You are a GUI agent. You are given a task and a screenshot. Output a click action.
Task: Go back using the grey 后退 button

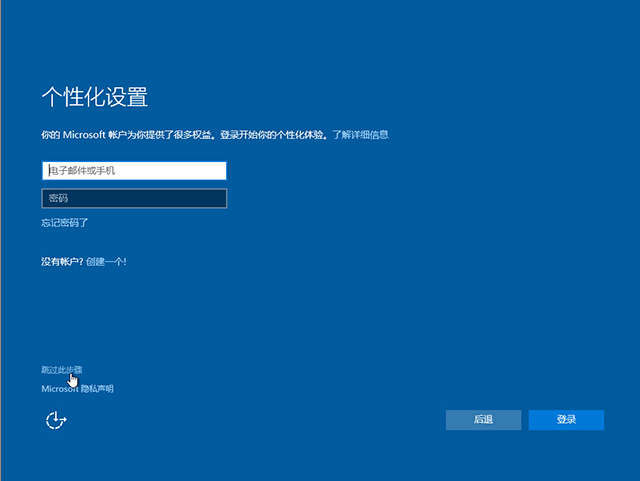pos(483,420)
